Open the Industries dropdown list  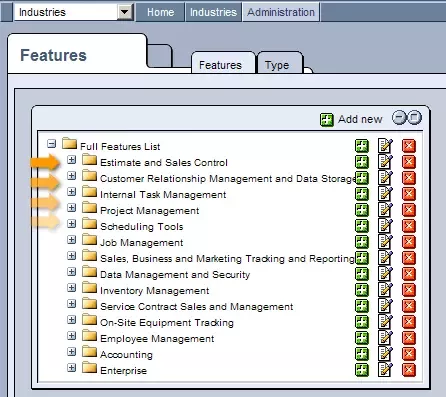125,12
